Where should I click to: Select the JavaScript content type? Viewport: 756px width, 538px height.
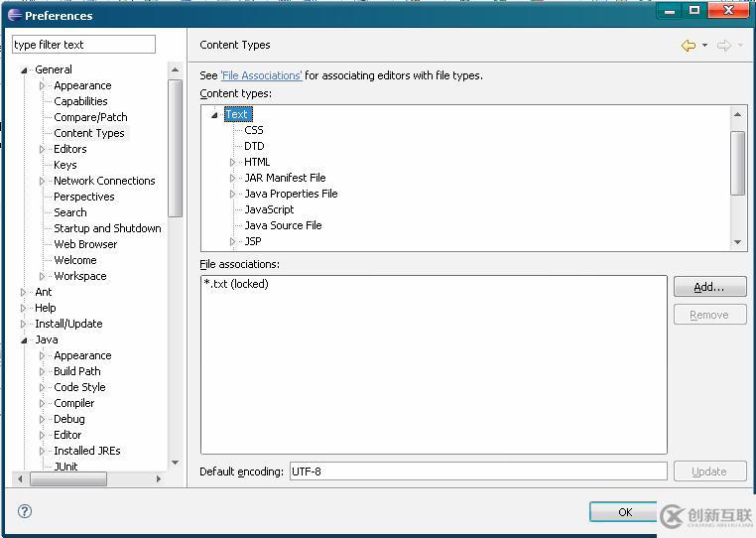point(269,209)
